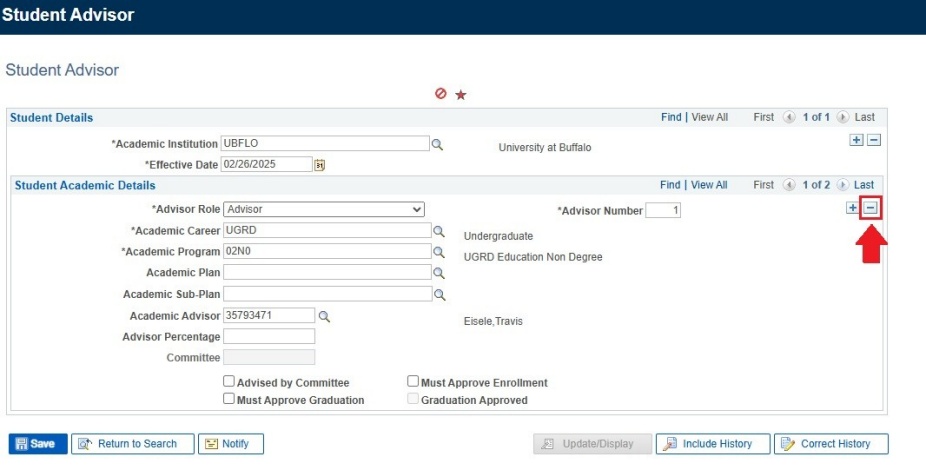Click the Academic Advisor ID field
The image size is (926, 470).
pos(269,315)
